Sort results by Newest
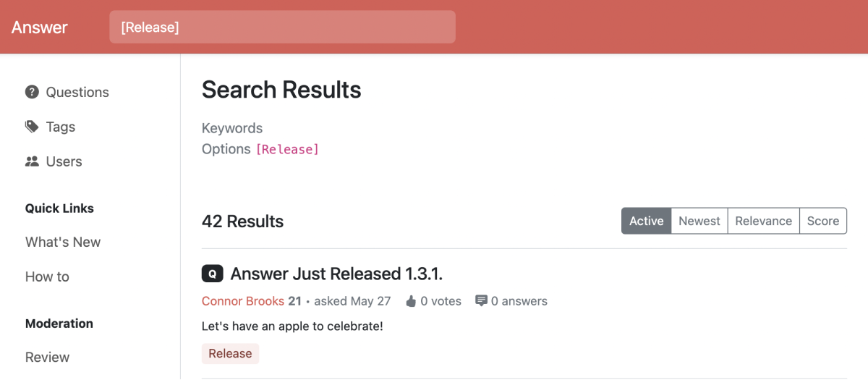The width and height of the screenshot is (868, 380). click(699, 221)
